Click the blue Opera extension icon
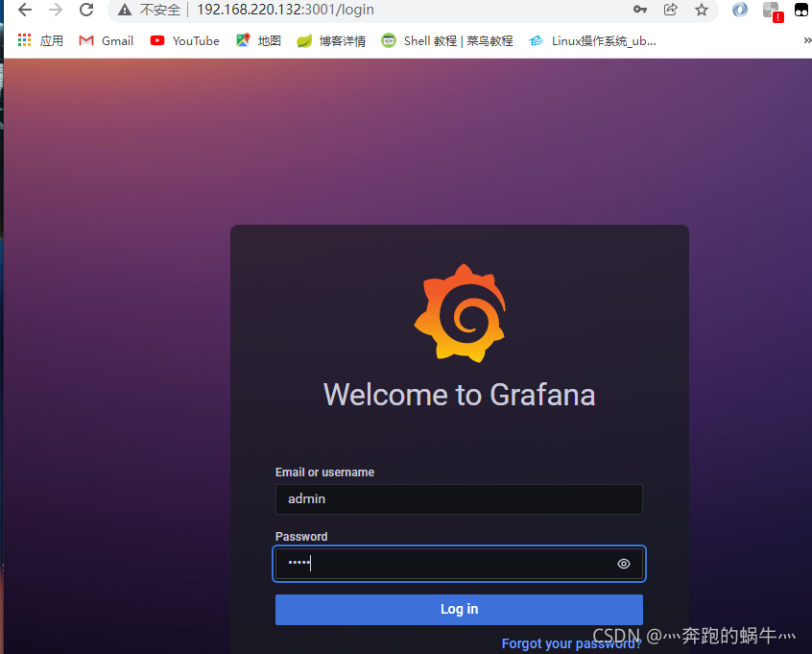Viewport: 812px width, 654px height. 739,11
